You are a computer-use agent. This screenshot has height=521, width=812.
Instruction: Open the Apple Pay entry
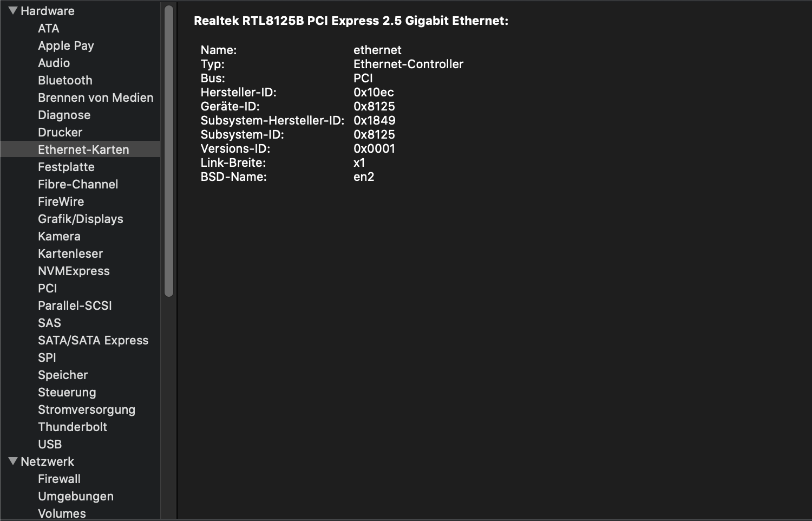point(66,45)
